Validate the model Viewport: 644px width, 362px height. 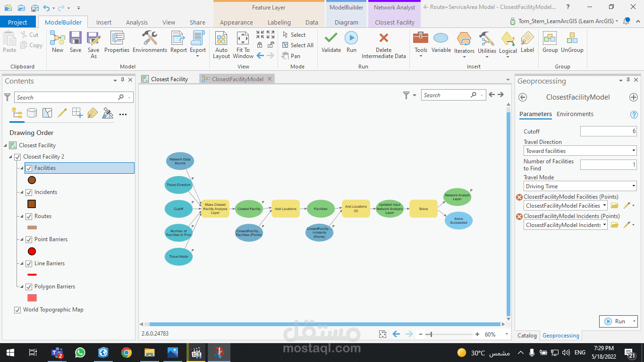coord(331,42)
